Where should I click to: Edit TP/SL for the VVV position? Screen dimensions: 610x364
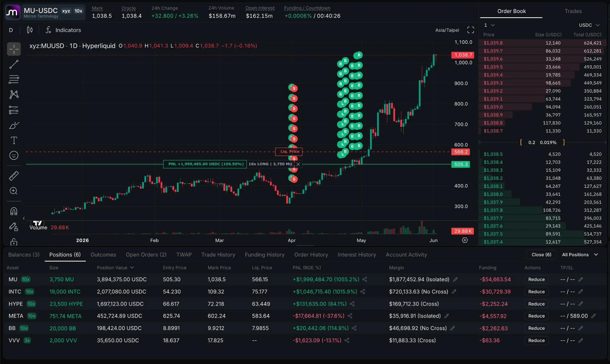point(581,340)
